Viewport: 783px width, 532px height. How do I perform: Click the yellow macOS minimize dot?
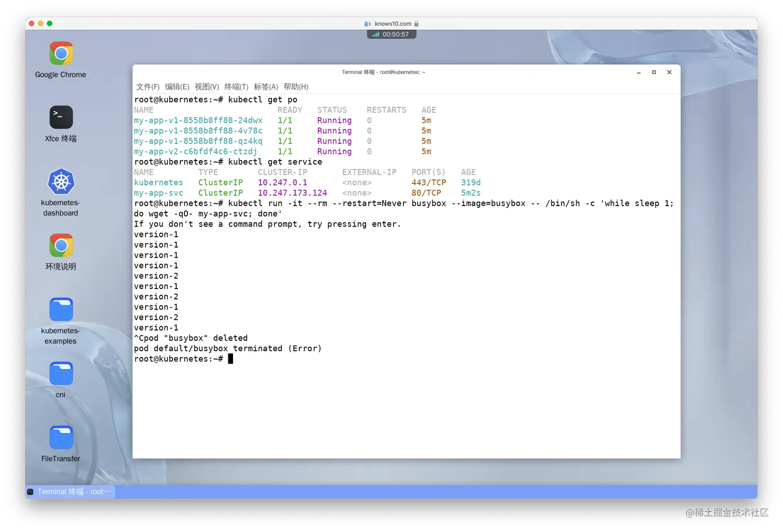point(41,23)
